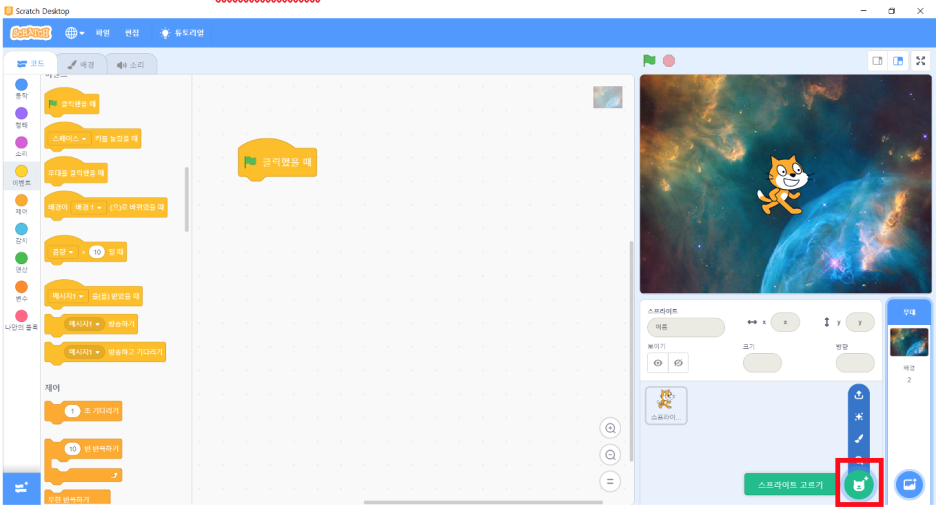Click the 스프라이트 고르기 tooltip label
Screen dimensions: 936x509
pos(790,485)
